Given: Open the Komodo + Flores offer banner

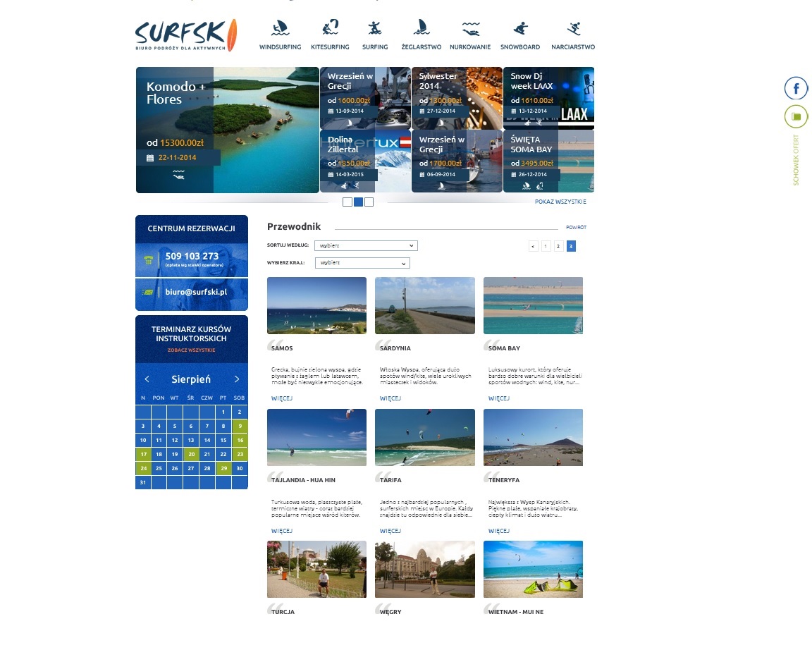Looking at the screenshot, I should click(228, 130).
